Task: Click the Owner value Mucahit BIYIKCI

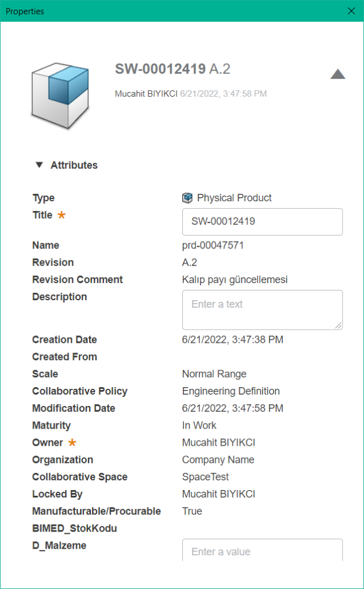Action: 219,442
